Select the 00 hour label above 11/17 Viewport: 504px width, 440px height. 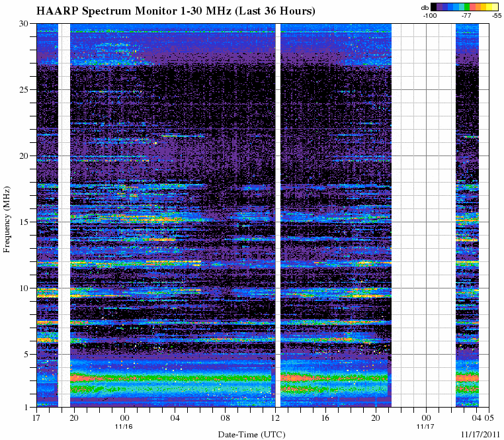(426, 418)
